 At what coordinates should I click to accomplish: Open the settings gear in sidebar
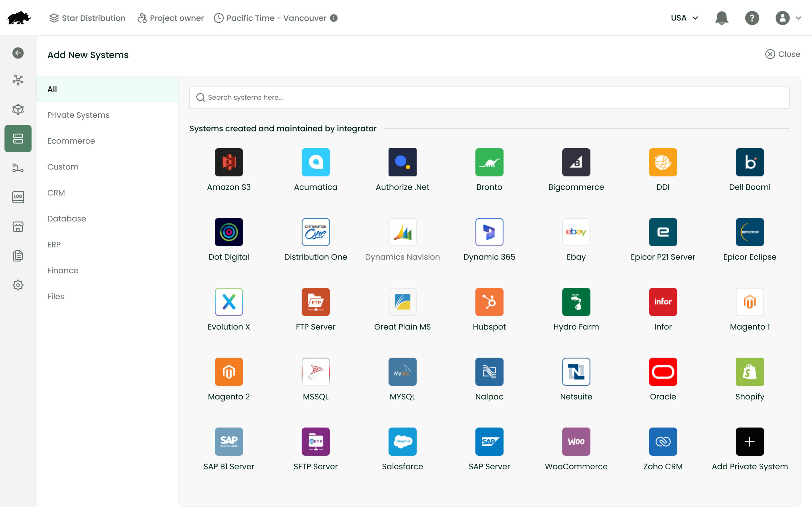point(18,285)
